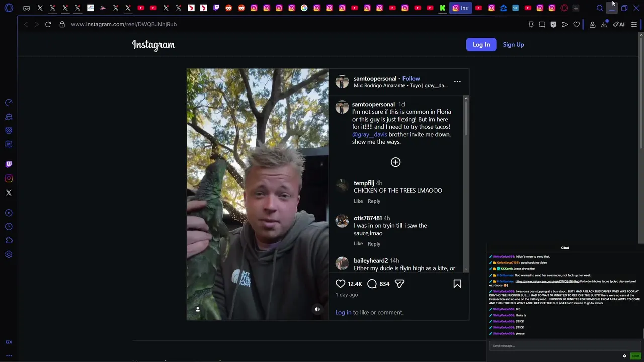Switch to the Google tab

coord(304,8)
